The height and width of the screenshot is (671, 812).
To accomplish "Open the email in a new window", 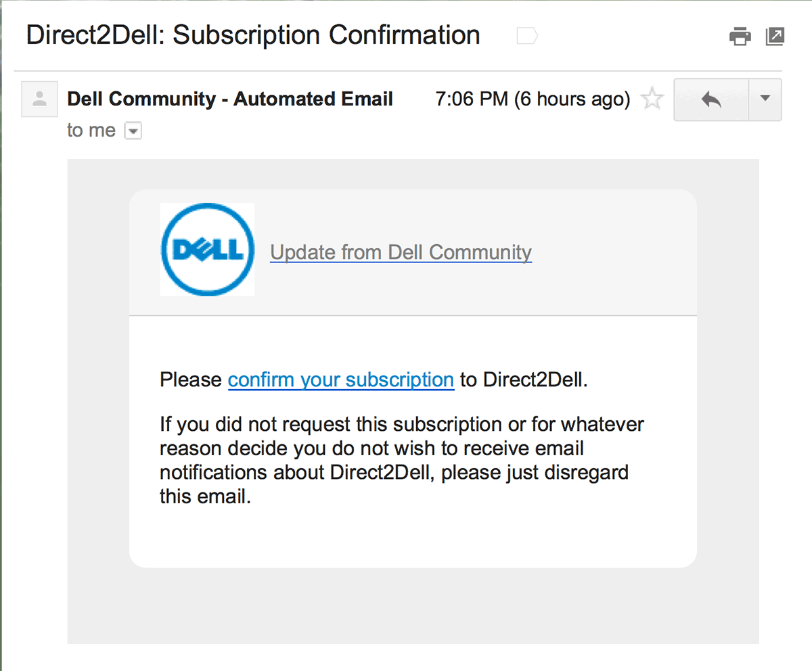I will tap(775, 36).
